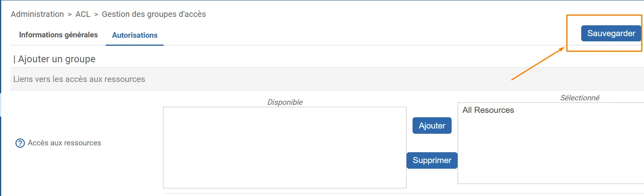Select All Resources in the Sélectionné list
The width and height of the screenshot is (644, 196).
[x=488, y=110]
